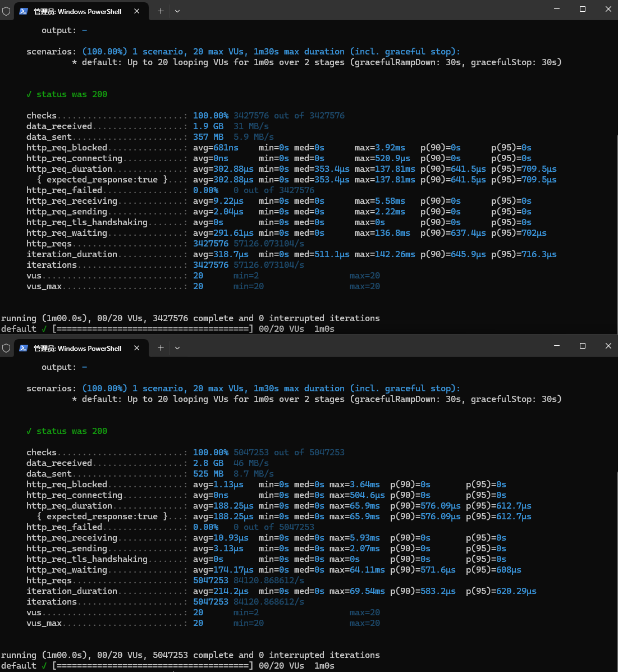This screenshot has width=618, height=672.
Task: Click the PowerShell icon on the top window's tab
Action: pyautogui.click(x=24, y=10)
